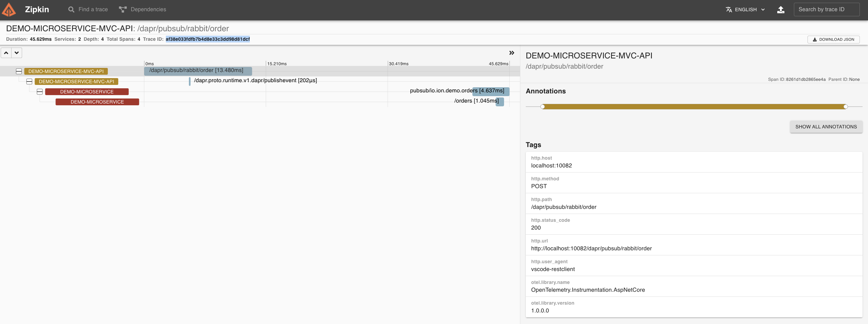Click the DOWNLOAD JSON button

coord(833,39)
